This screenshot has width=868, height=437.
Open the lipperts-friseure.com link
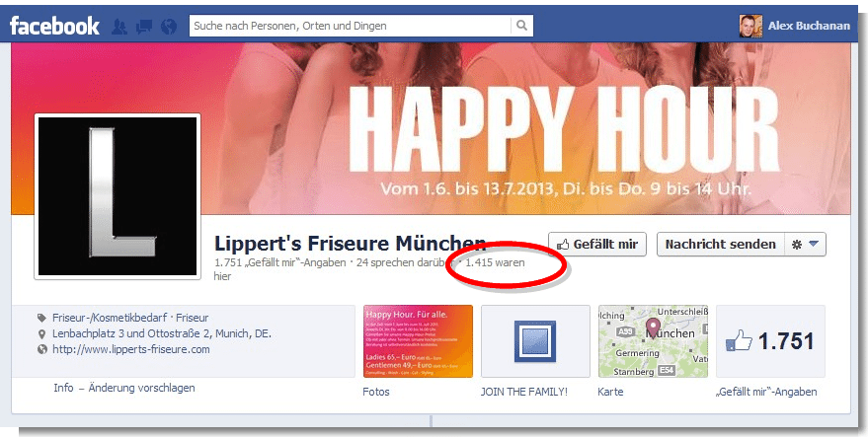point(131,349)
